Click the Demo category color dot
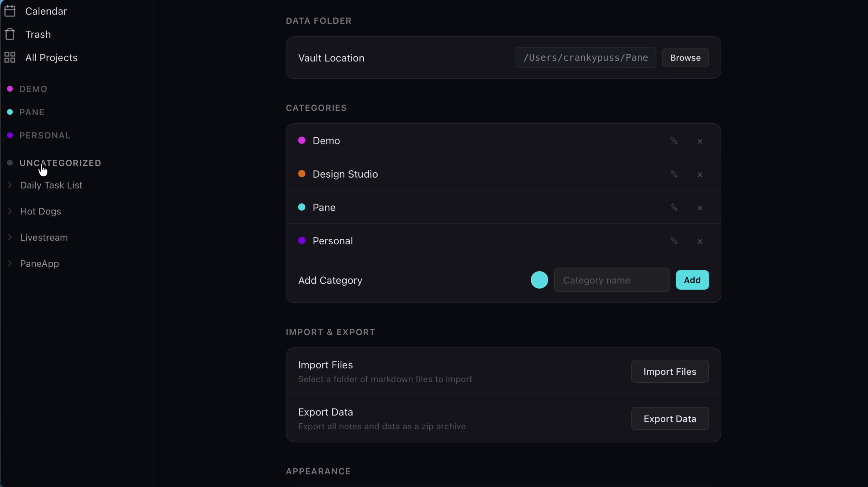This screenshot has width=868, height=487. click(302, 140)
